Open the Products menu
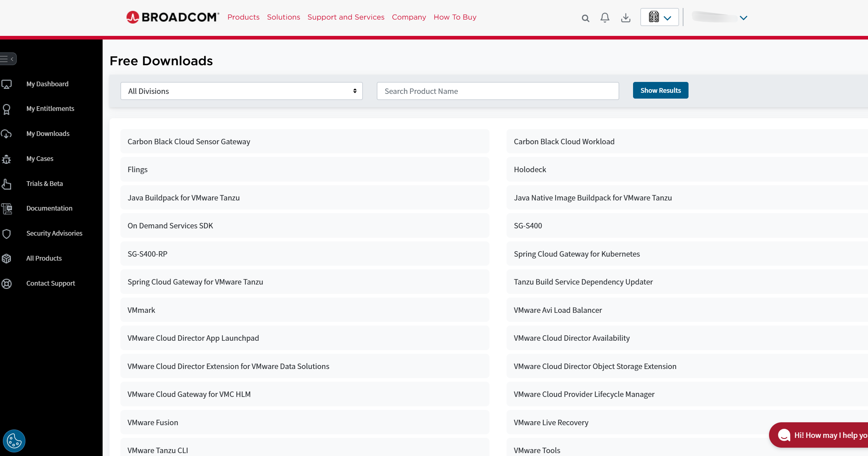 (x=243, y=17)
